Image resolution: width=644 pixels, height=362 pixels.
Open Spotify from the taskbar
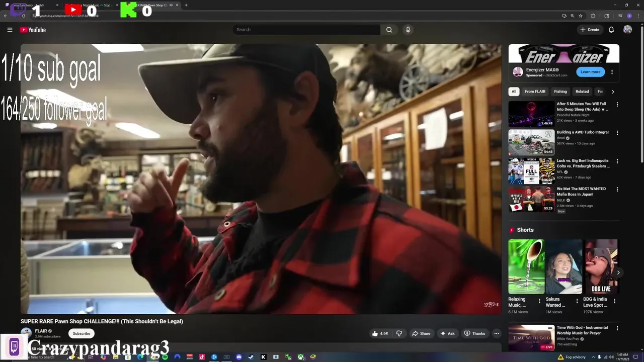pyautogui.click(x=165, y=357)
